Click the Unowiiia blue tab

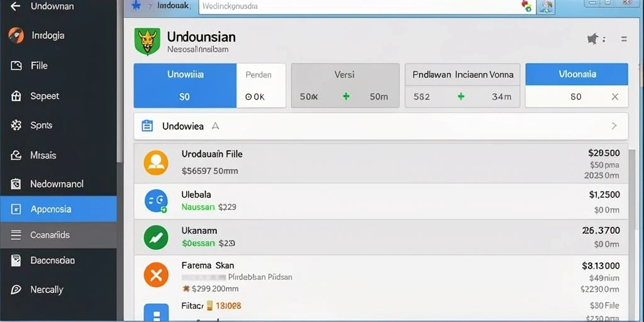click(186, 86)
